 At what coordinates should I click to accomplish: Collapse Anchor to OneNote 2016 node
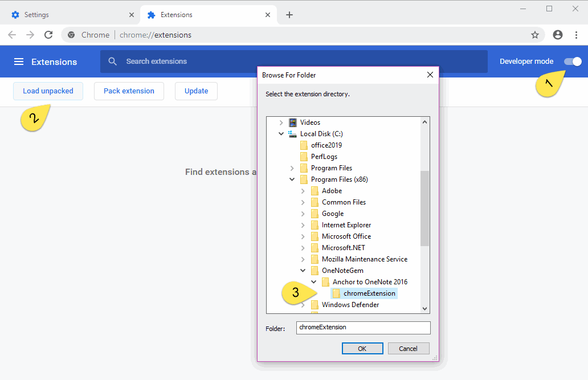coord(313,281)
